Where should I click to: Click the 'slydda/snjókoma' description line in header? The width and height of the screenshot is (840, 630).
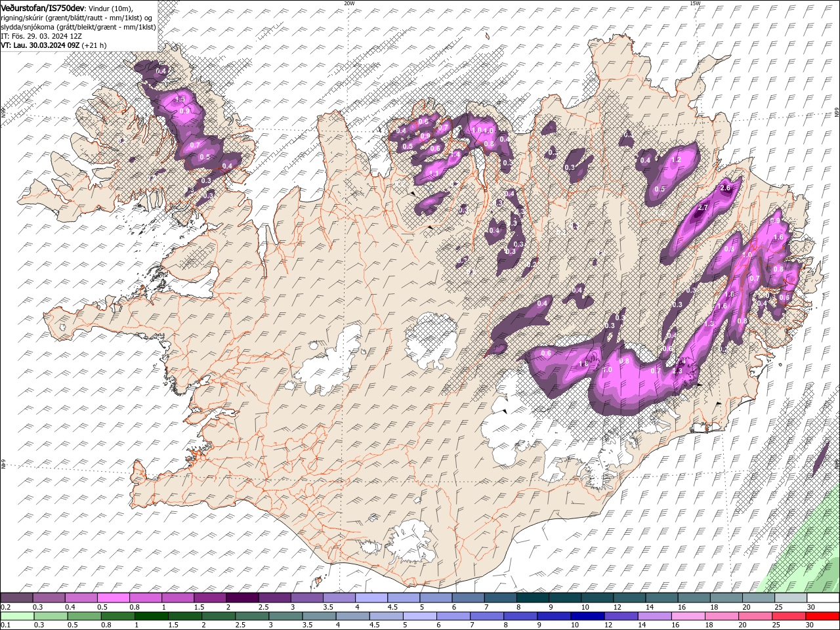[78, 27]
